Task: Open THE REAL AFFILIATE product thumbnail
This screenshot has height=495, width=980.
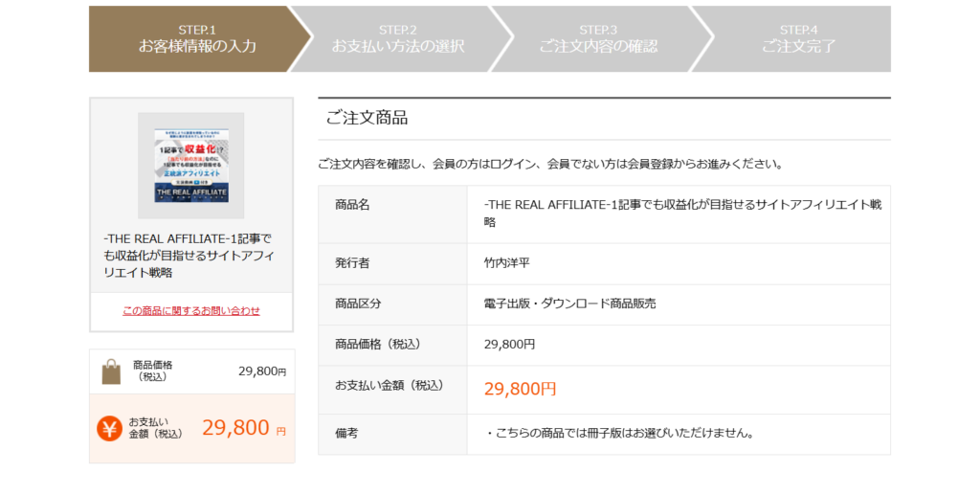Action: tap(190, 165)
